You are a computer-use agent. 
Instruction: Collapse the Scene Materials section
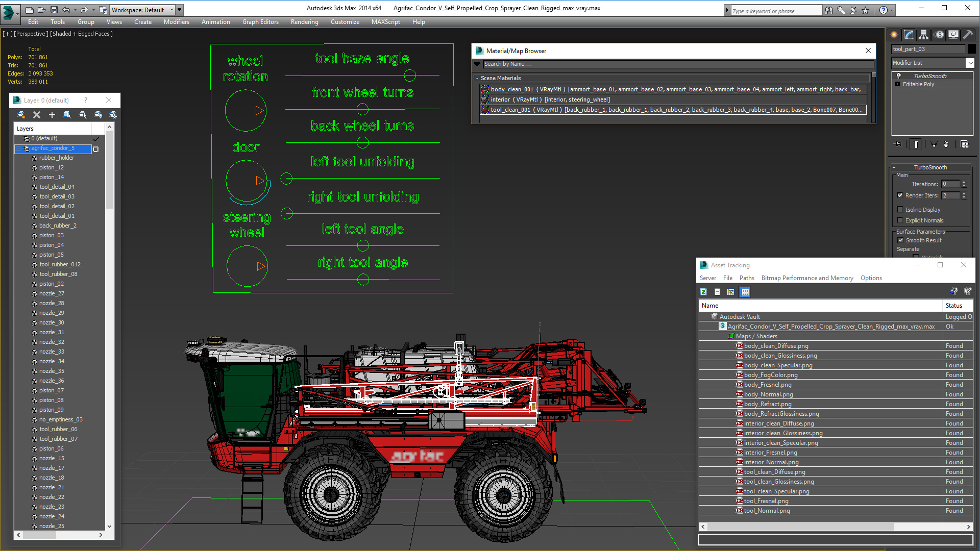click(x=477, y=78)
